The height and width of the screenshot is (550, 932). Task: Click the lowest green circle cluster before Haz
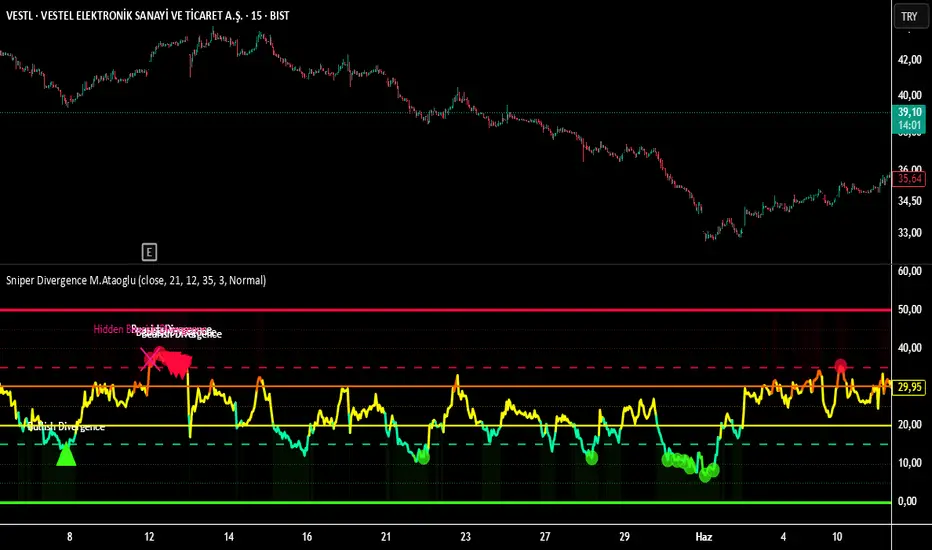(x=706, y=474)
